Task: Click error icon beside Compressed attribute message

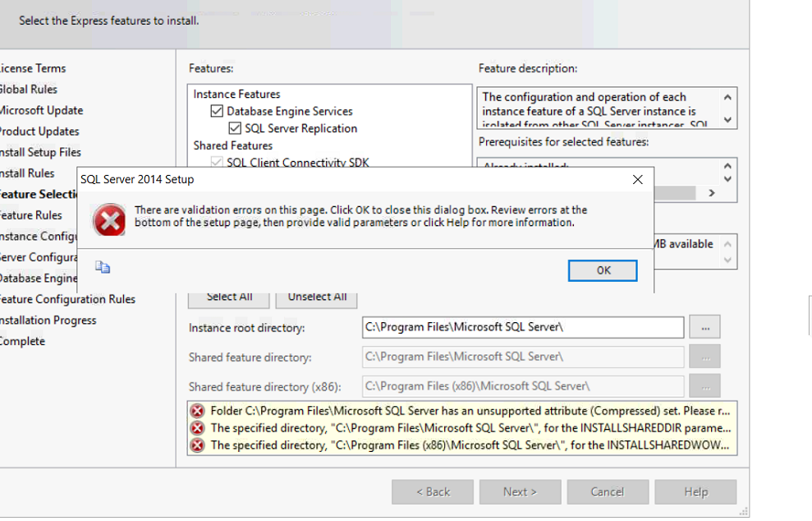Action: pos(197,411)
